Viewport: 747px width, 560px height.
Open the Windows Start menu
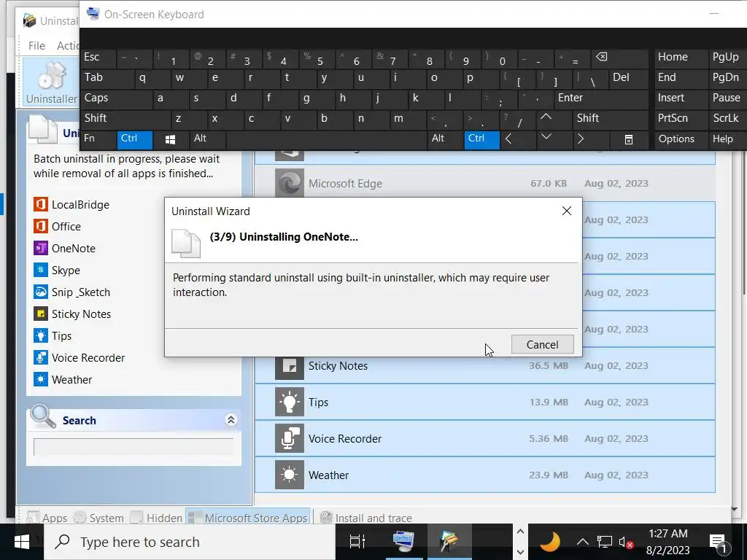coord(22,542)
